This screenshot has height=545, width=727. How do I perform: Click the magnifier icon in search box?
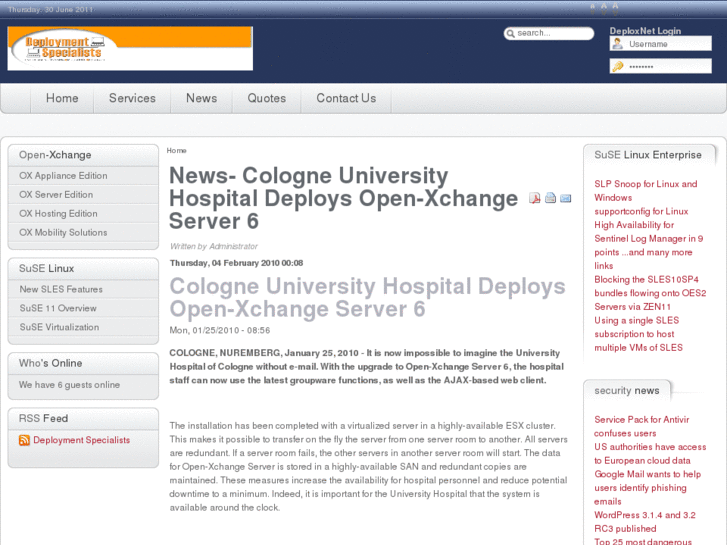[510, 33]
